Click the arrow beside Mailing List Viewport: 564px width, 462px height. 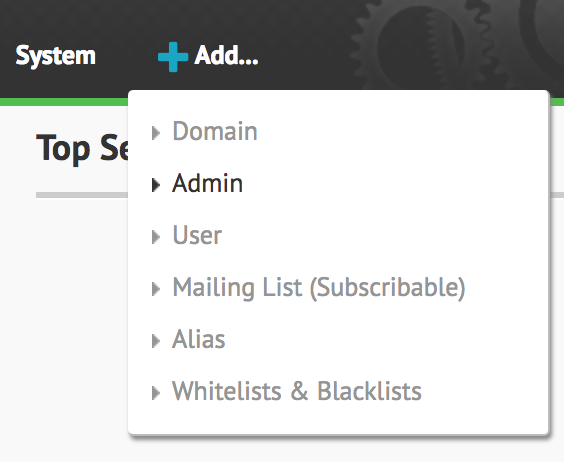[x=156, y=289]
